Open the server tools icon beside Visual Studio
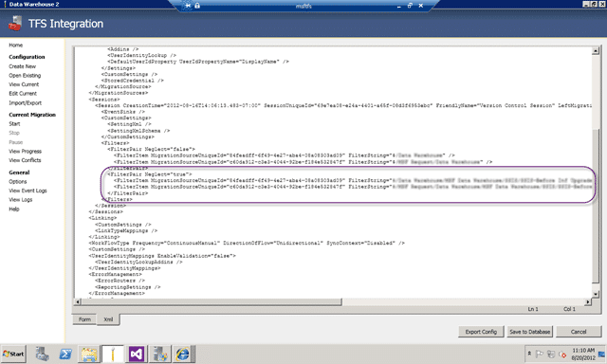This screenshot has height=364, width=607. [159, 354]
